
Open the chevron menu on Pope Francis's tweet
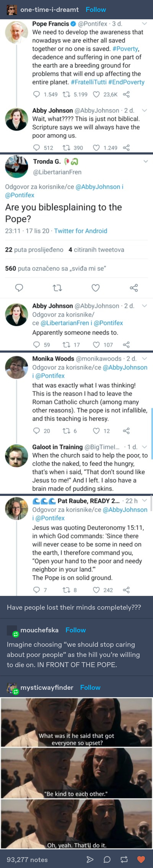pos(144,24)
